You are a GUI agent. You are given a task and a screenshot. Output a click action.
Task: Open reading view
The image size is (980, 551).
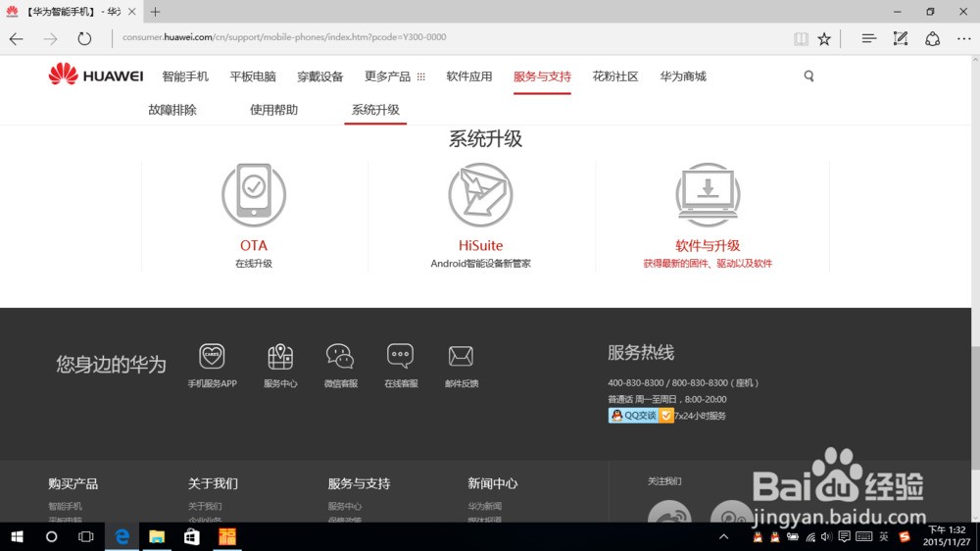tap(801, 39)
